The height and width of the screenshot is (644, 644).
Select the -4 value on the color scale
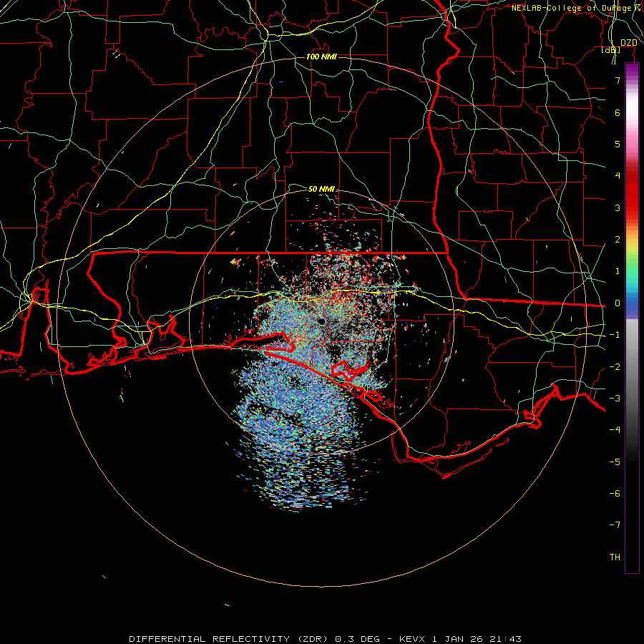(615, 430)
